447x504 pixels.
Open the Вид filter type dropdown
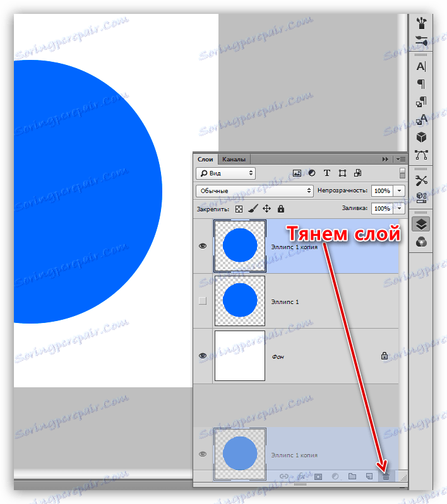[225, 173]
